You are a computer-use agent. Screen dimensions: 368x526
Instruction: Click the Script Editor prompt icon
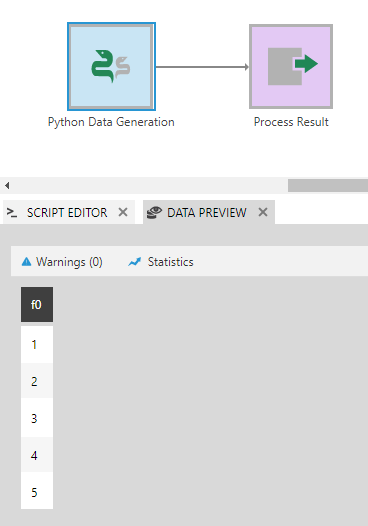click(x=12, y=212)
